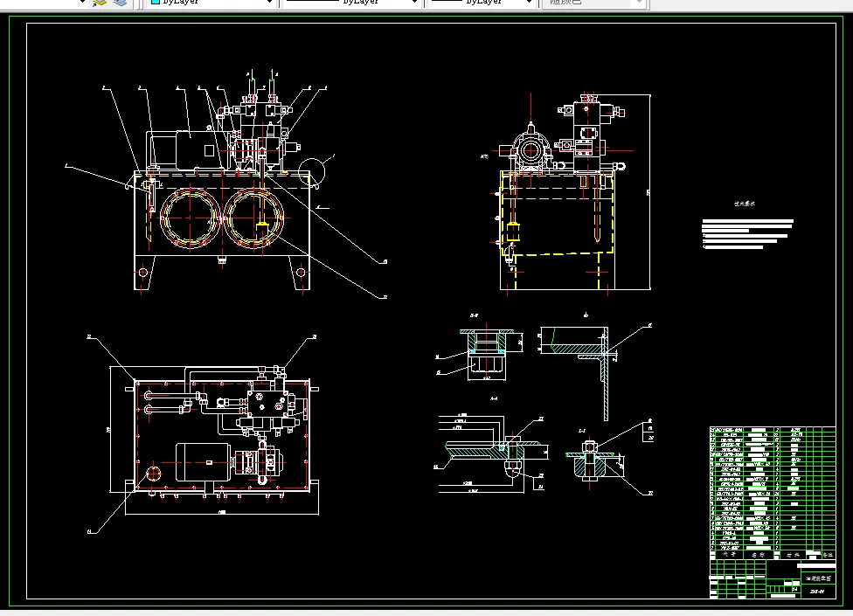
Task: Click the 备注 header in parts list
Action: coord(828,555)
